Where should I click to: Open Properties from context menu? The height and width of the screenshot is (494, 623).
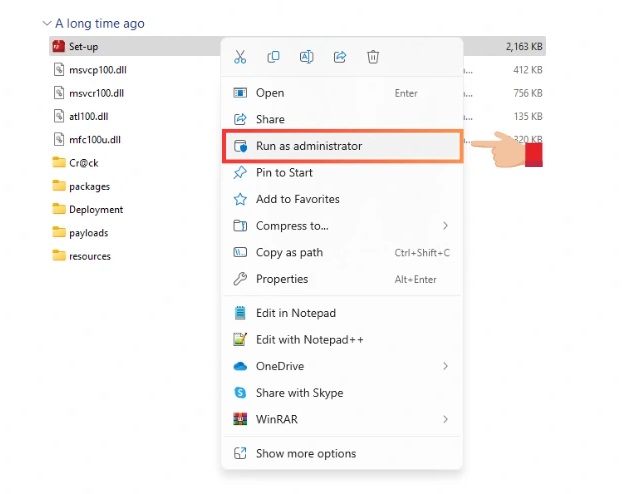coord(342,279)
